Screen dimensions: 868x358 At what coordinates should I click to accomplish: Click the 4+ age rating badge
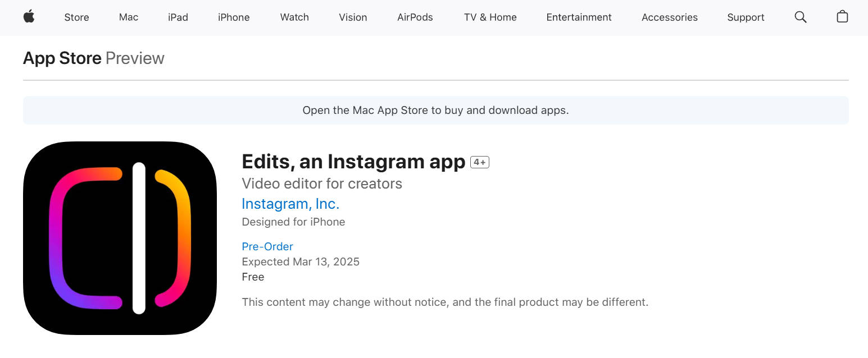(479, 162)
